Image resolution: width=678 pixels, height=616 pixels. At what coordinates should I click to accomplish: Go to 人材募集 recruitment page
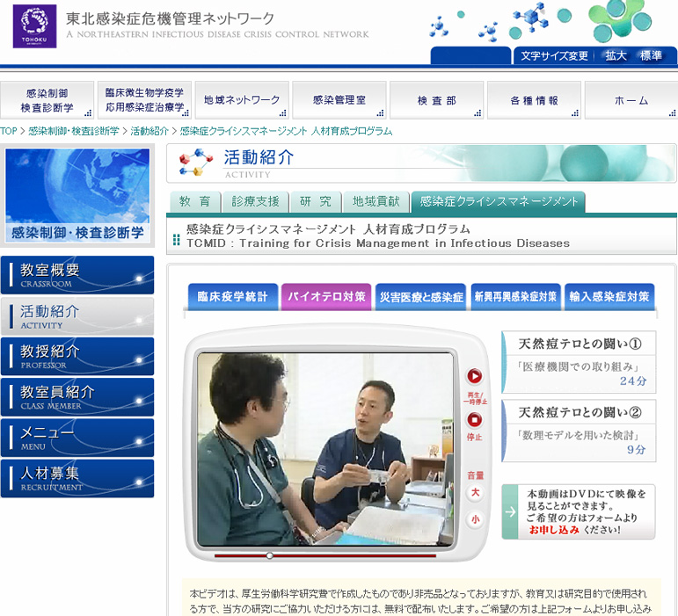pyautogui.click(x=77, y=478)
